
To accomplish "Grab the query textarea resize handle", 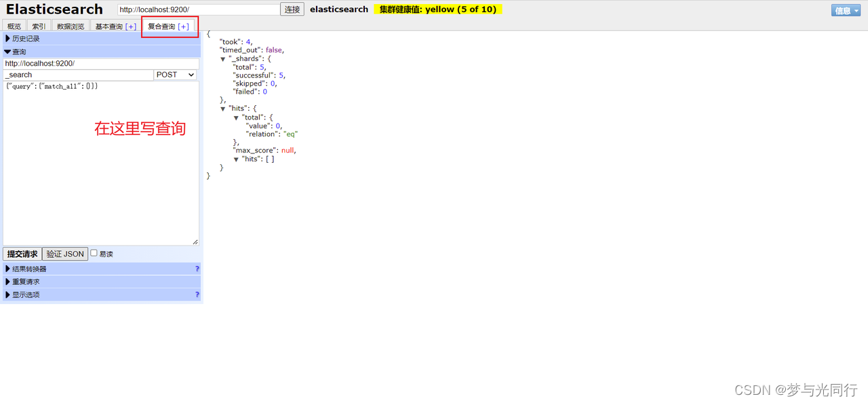I will (x=195, y=242).
